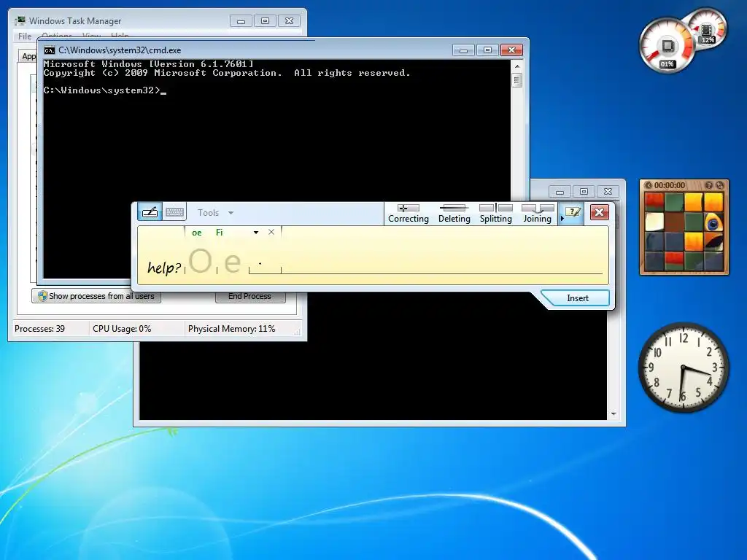Choose the 'oe' recognition suggestion

click(197, 233)
